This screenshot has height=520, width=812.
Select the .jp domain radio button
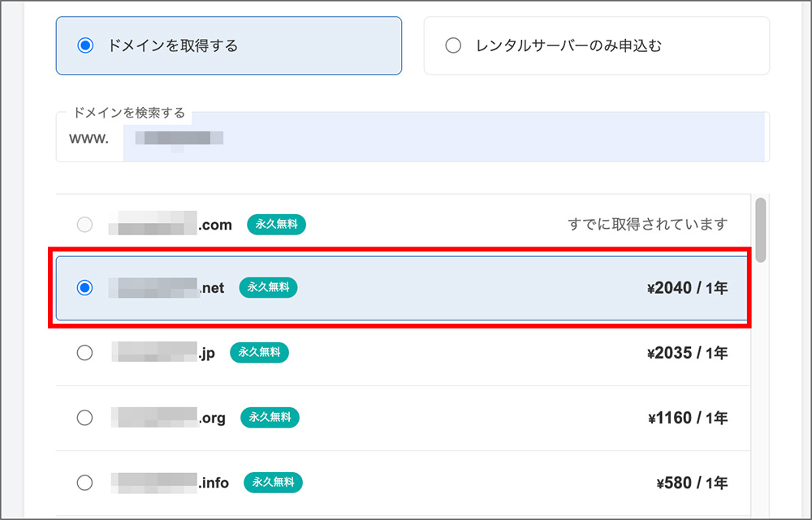[x=84, y=353]
